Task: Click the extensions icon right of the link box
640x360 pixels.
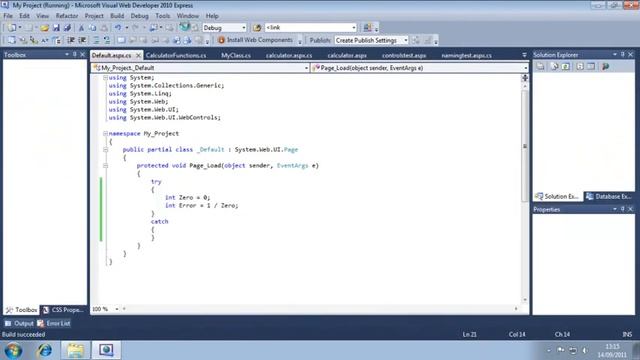Action: tap(367, 27)
